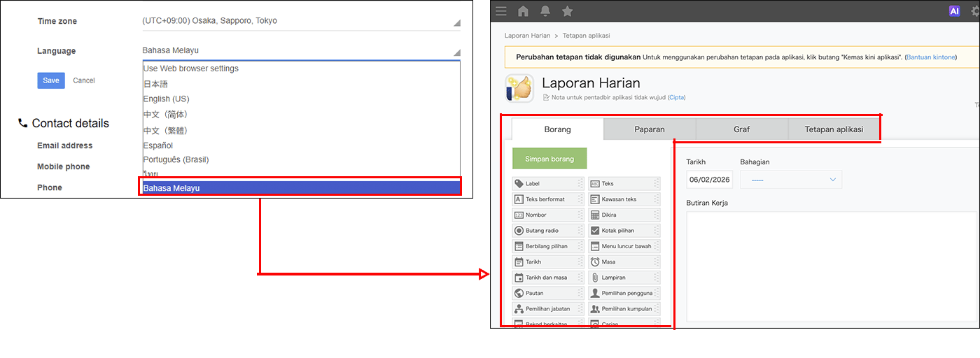
Task: Open the Tetapan aplikasi tab
Action: tap(834, 129)
